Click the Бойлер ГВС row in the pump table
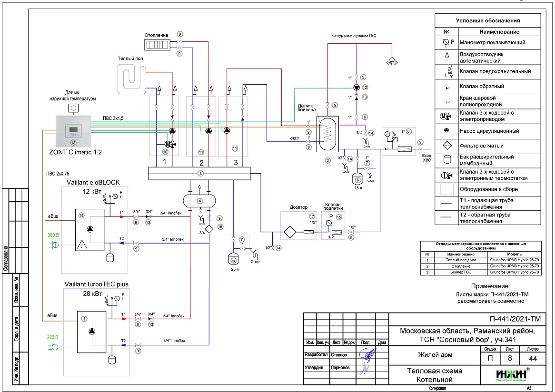The width and height of the screenshot is (555, 392). tap(481, 272)
